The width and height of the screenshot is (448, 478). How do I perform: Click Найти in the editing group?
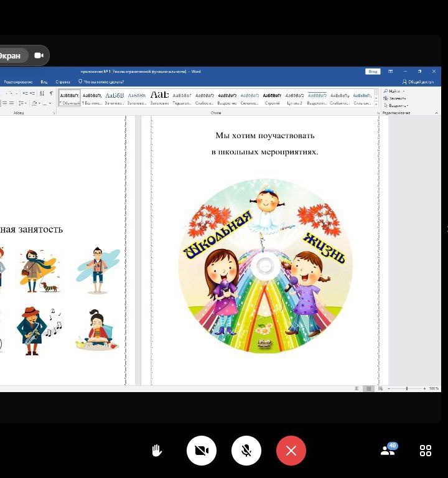(x=394, y=91)
